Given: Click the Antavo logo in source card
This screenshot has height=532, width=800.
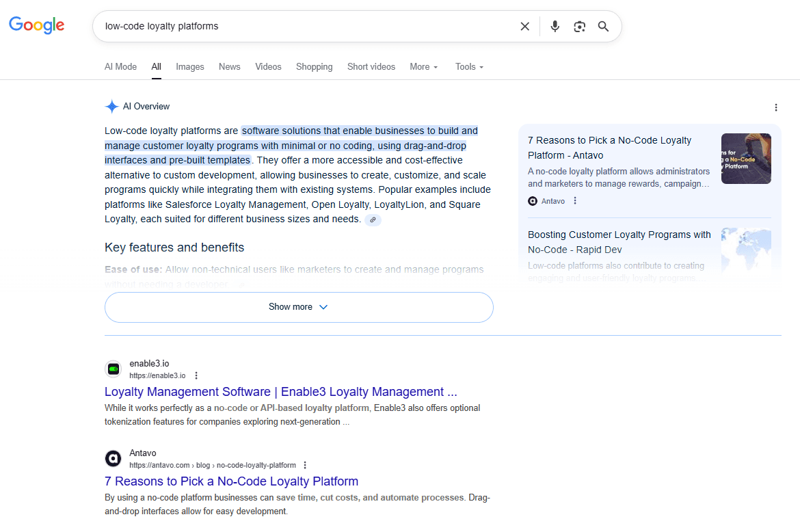Looking at the screenshot, I should click(533, 201).
